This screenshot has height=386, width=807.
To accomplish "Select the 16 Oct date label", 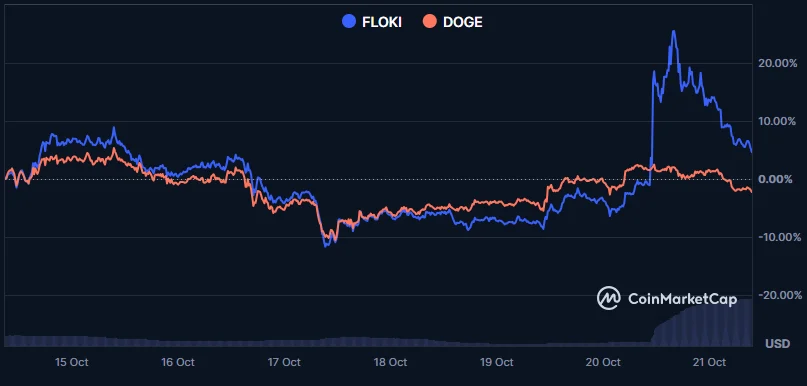I will [178, 362].
